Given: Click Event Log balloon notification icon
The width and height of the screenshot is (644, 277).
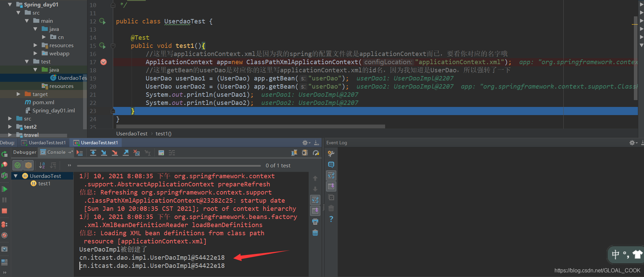Looking at the screenshot, I should (331, 165).
